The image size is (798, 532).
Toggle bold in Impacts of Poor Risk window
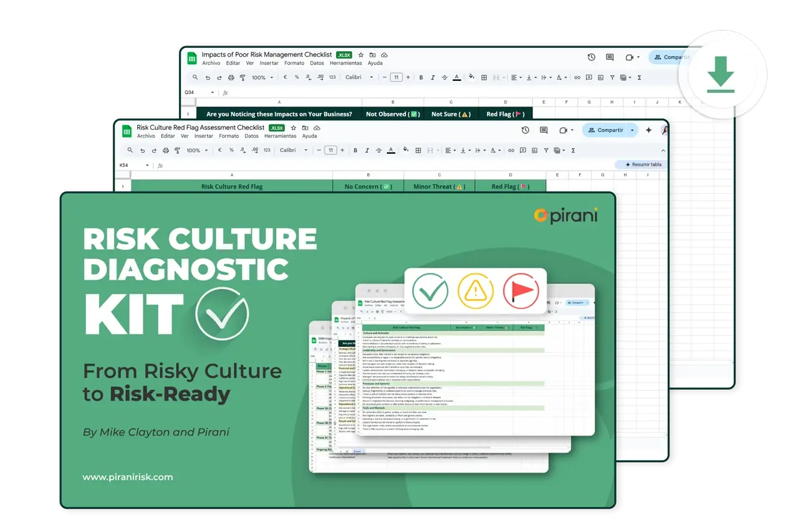pyautogui.click(x=421, y=77)
